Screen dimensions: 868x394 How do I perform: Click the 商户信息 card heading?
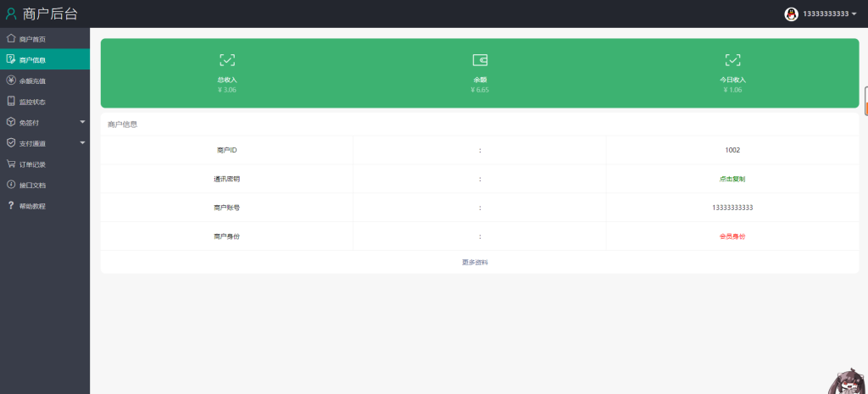pos(122,125)
